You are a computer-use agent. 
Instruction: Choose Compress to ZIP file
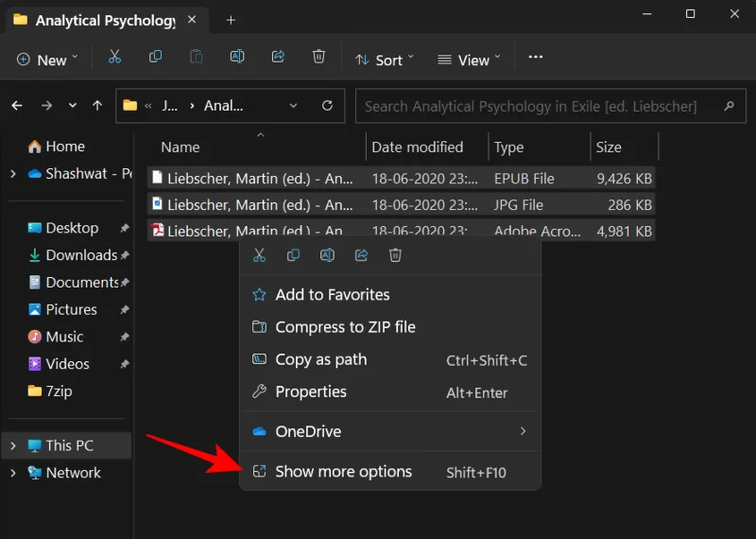pos(390,326)
